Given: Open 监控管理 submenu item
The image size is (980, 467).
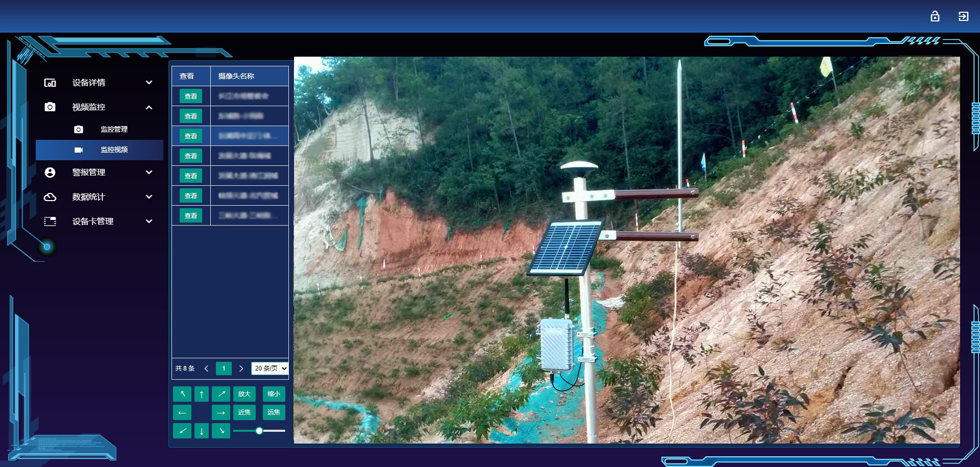Looking at the screenshot, I should [x=114, y=130].
